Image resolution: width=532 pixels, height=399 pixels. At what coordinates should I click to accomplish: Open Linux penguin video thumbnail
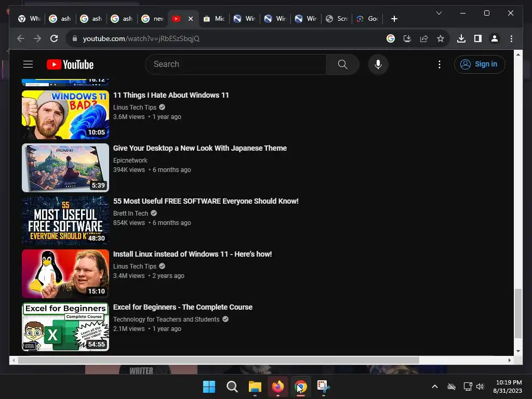tap(65, 274)
